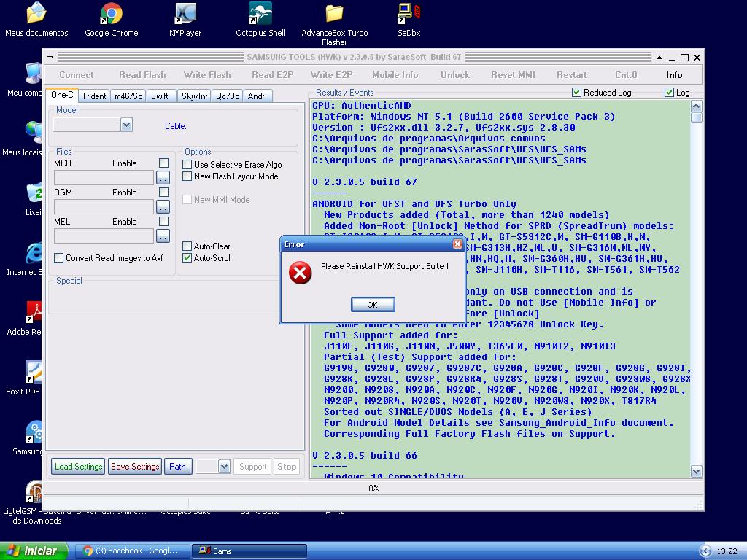Switch to Qc/Bc tab
The height and width of the screenshot is (560, 747).
(228, 96)
